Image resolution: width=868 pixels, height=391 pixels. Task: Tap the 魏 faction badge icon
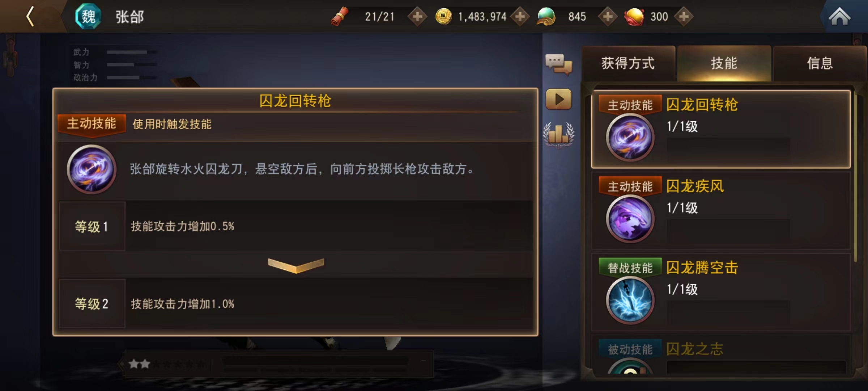click(x=88, y=16)
